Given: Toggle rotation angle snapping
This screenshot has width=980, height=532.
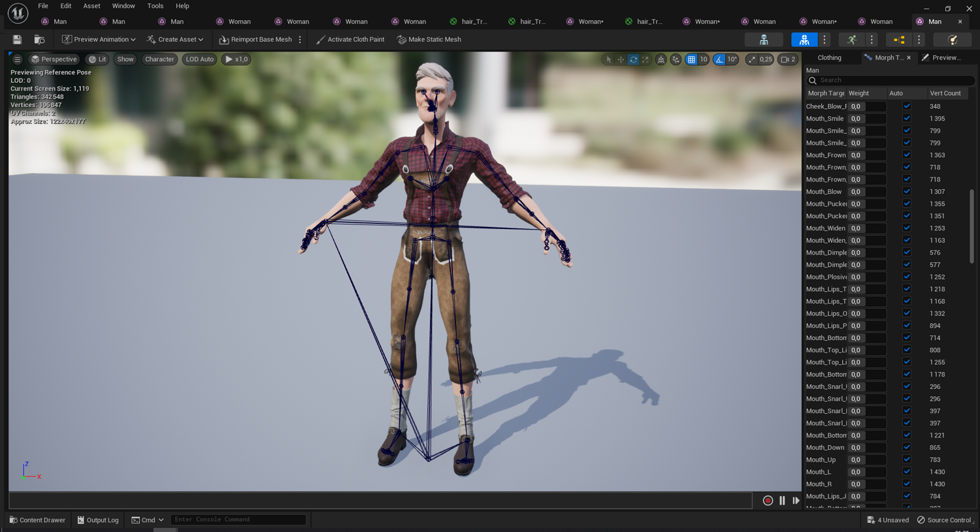Looking at the screenshot, I should tap(719, 59).
